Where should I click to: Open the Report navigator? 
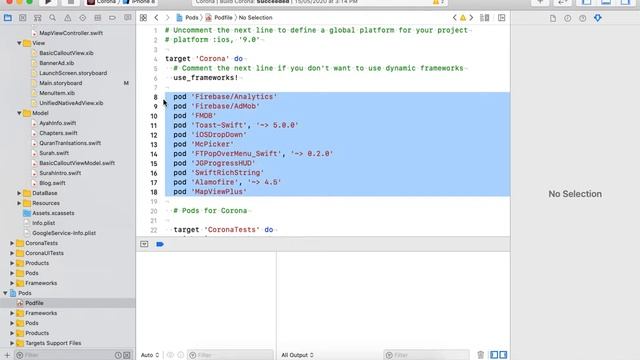pyautogui.click(x=128, y=18)
